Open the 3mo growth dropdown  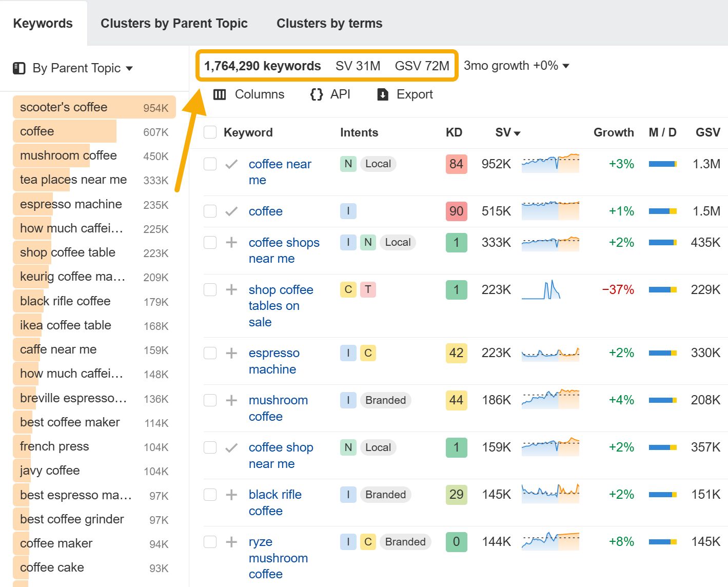point(566,66)
